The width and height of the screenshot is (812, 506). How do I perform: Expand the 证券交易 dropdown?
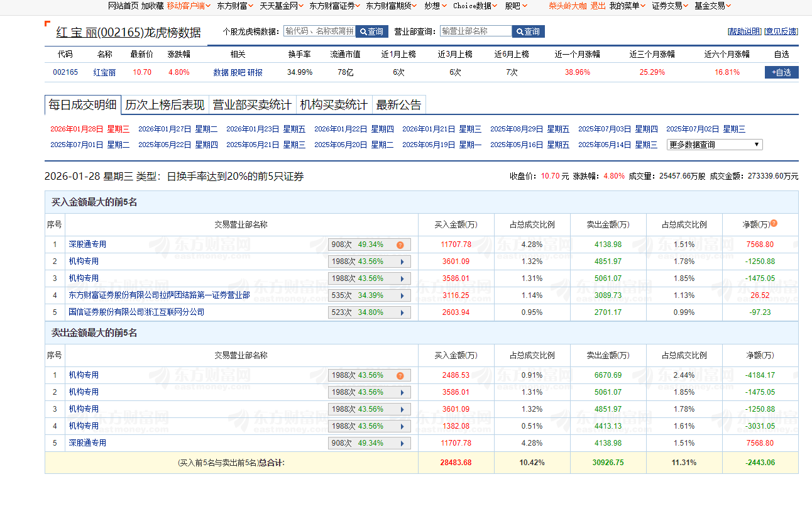pyautogui.click(x=670, y=6)
